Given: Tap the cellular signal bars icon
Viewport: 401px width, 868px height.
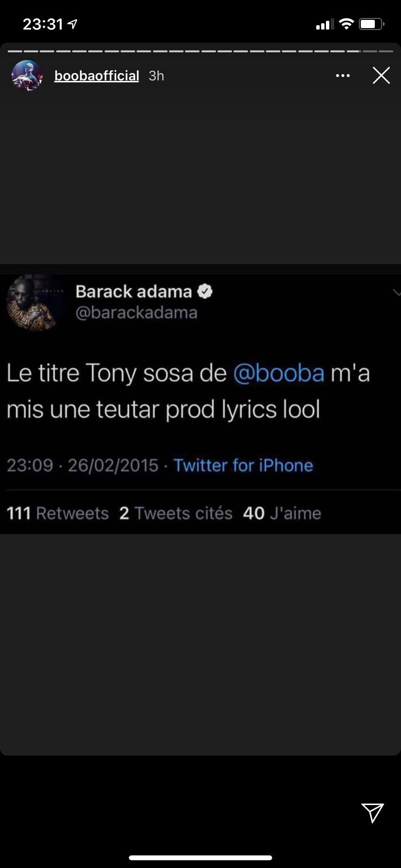Looking at the screenshot, I should click(325, 24).
